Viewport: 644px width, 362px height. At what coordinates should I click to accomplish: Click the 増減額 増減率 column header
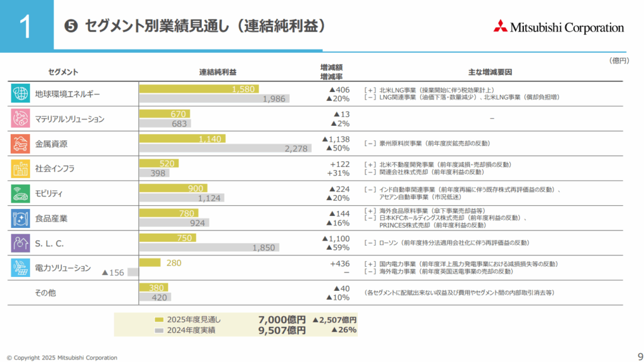pyautogui.click(x=331, y=72)
